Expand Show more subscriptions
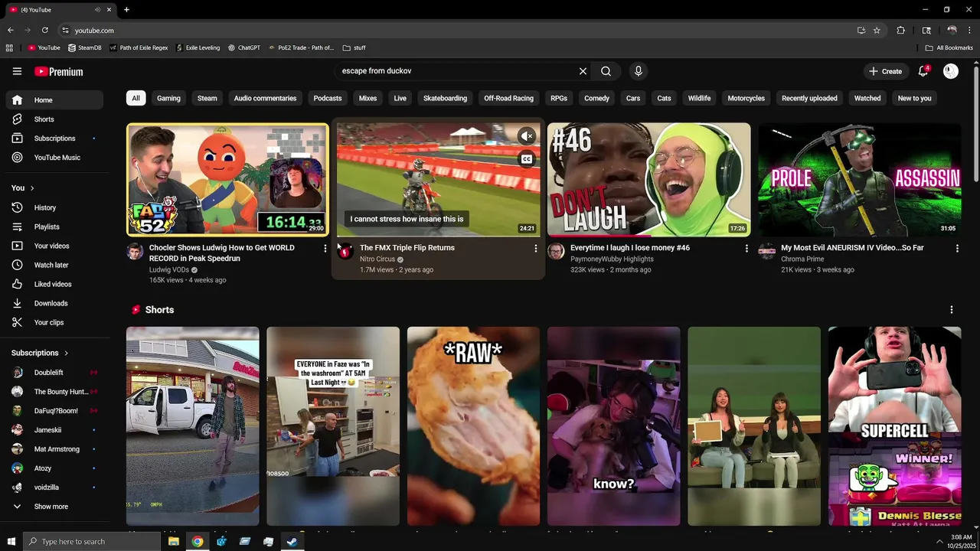This screenshot has width=980, height=551. coord(54,507)
